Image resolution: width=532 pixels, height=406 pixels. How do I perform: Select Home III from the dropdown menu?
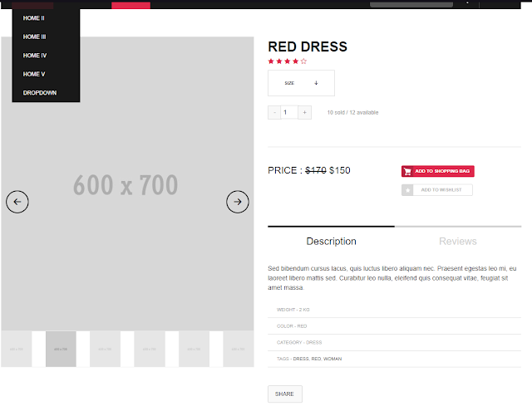(x=35, y=37)
